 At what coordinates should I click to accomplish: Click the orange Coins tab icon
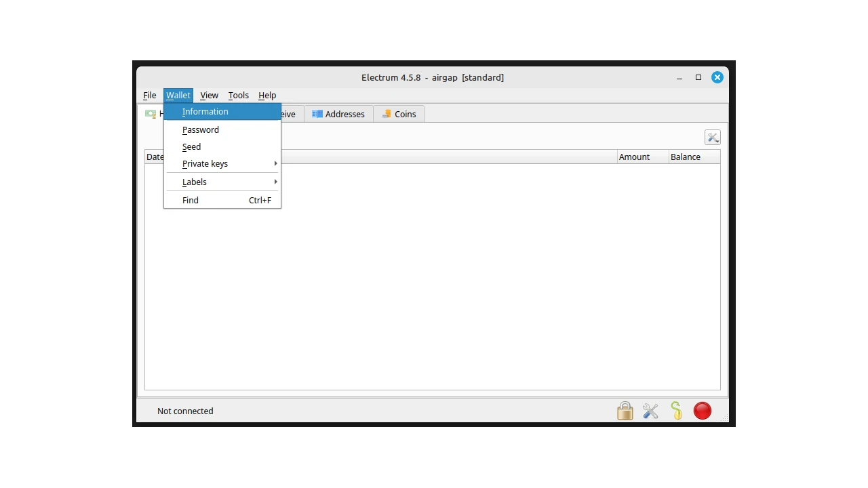387,114
